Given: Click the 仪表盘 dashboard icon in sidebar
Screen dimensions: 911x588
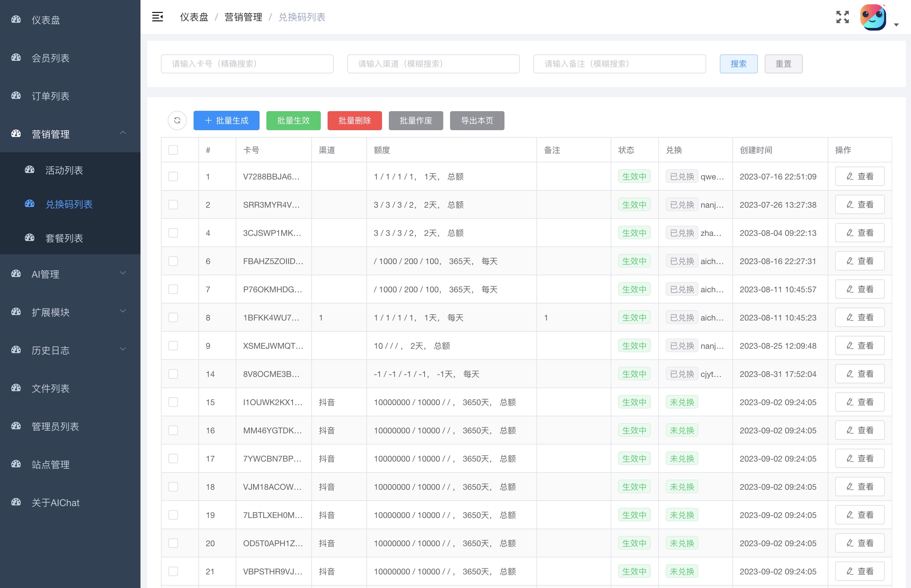Looking at the screenshot, I should 16,19.
